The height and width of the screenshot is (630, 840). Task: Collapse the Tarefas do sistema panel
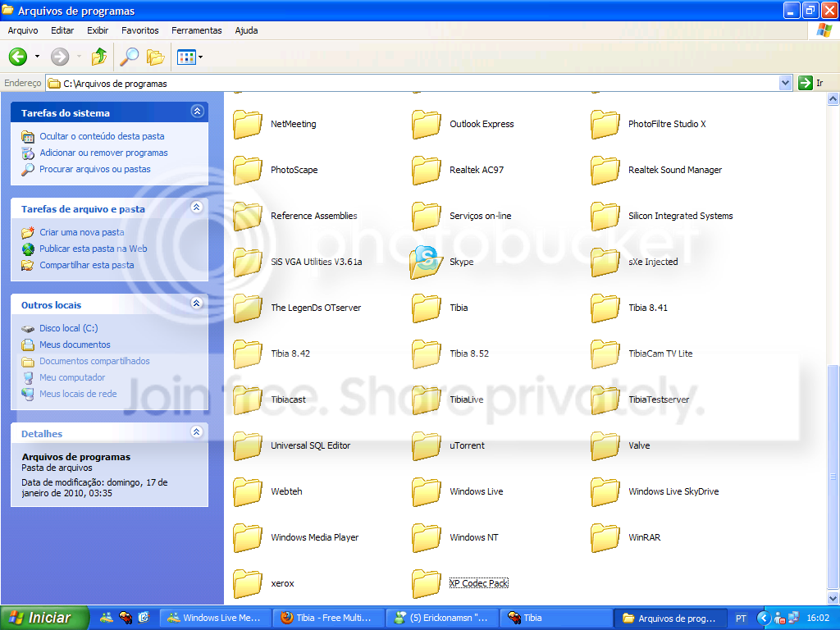[x=196, y=112]
